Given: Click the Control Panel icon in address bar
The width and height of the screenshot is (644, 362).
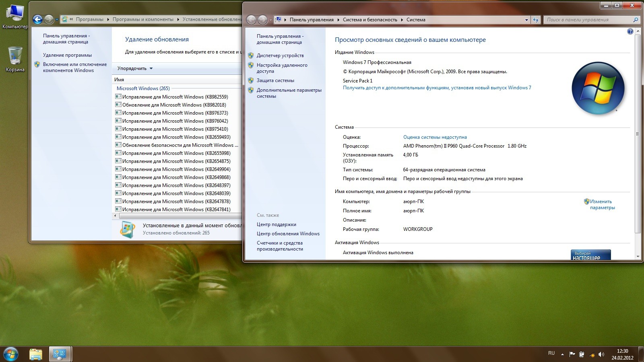Looking at the screenshot, I should pyautogui.click(x=279, y=19).
